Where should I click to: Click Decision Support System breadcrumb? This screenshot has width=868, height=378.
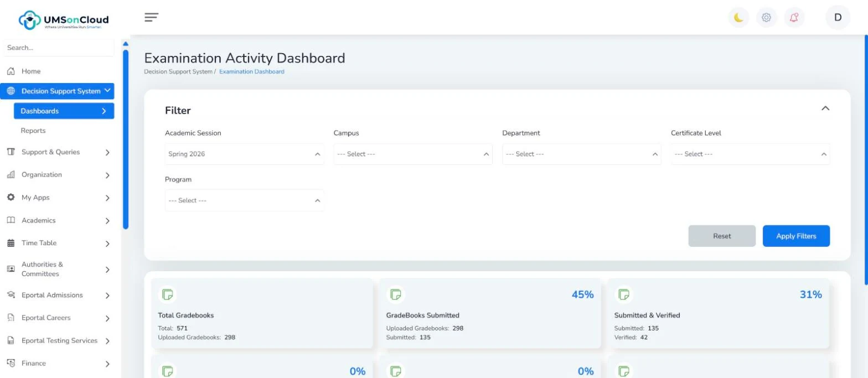178,72
